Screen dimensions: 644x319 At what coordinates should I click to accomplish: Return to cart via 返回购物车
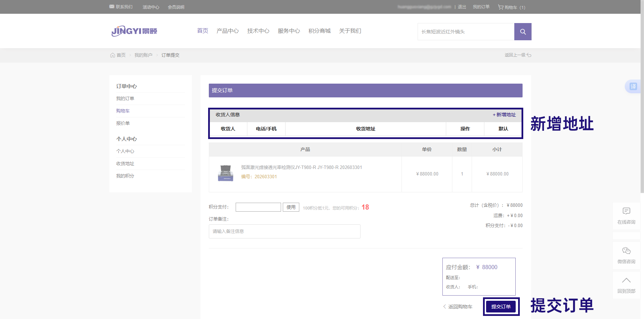[x=458, y=307]
